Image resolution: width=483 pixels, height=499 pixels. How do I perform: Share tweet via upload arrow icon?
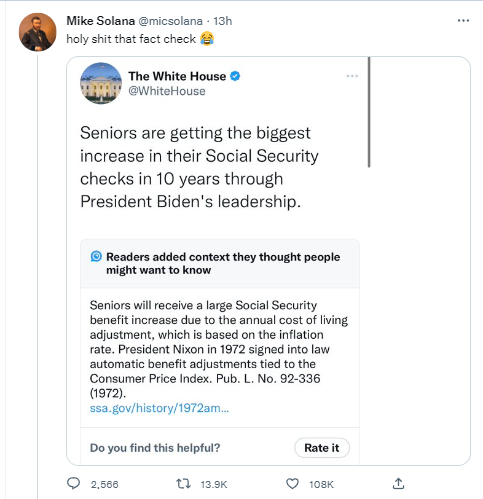[398, 483]
